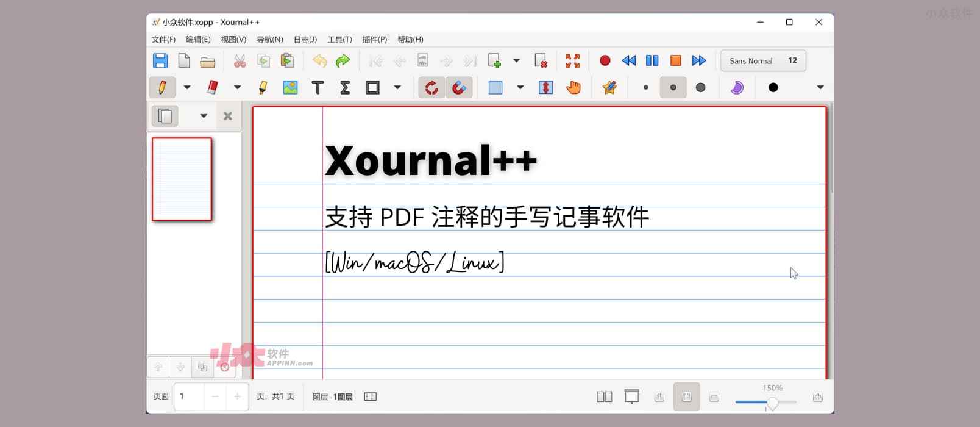Image resolution: width=980 pixels, height=427 pixels.
Task: Toggle rotation snapping
Action: (x=431, y=87)
